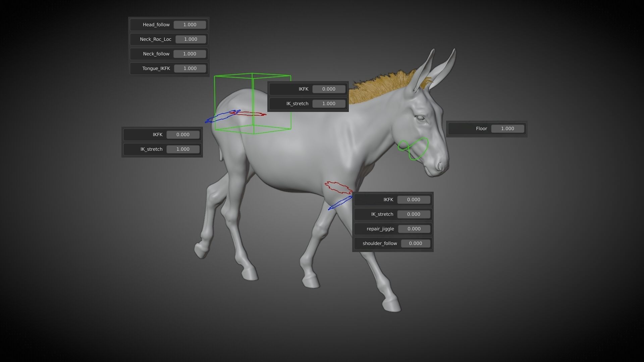Adjust the Neck_follow slider
644x362 pixels.
pyautogui.click(x=190, y=54)
